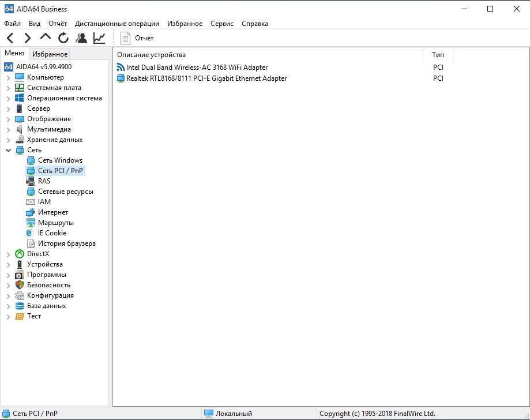Open История браузера in the tree
Screen dimensions: 530x420
66,243
